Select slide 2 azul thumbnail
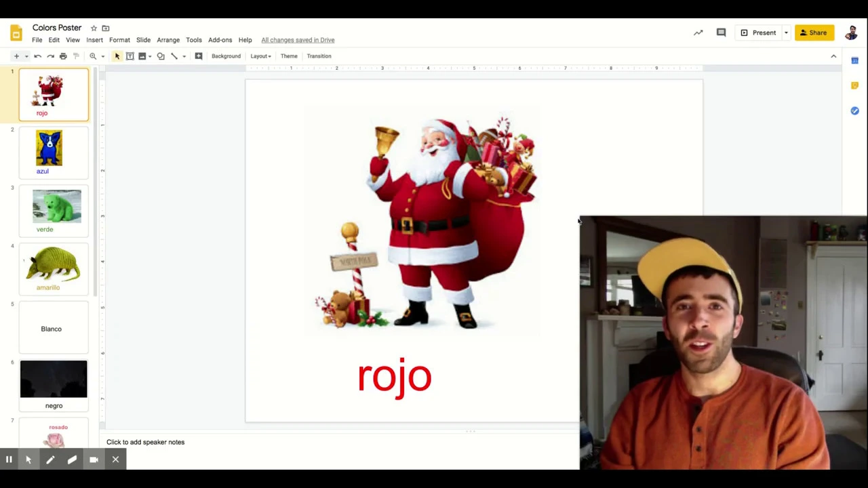 pyautogui.click(x=54, y=152)
